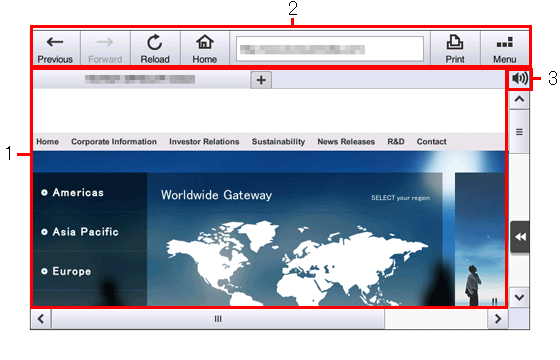
Task: Open the Home page from the toolbar
Action: point(205,48)
